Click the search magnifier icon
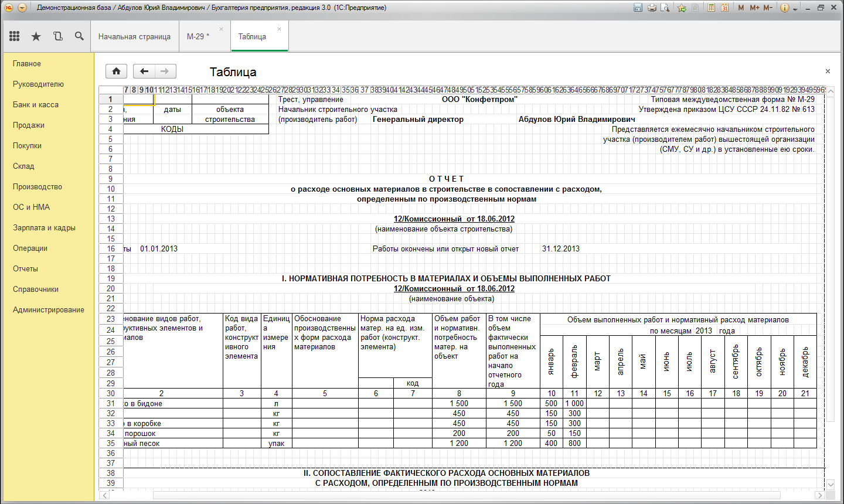The image size is (844, 504). [x=79, y=36]
